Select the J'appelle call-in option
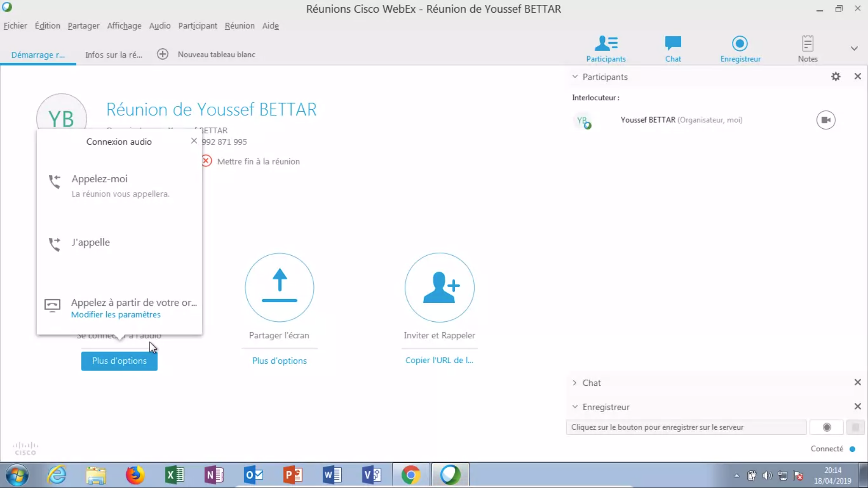This screenshot has height=488, width=868. click(91, 243)
